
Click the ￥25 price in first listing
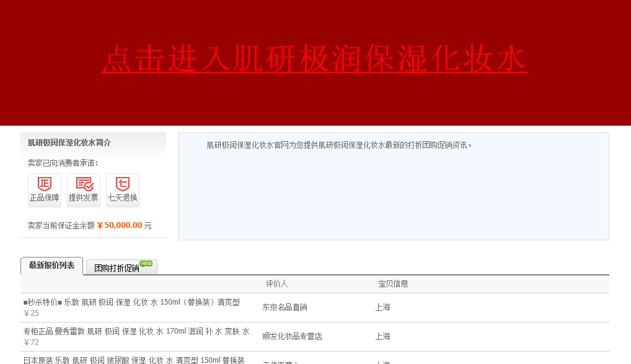(x=31, y=313)
